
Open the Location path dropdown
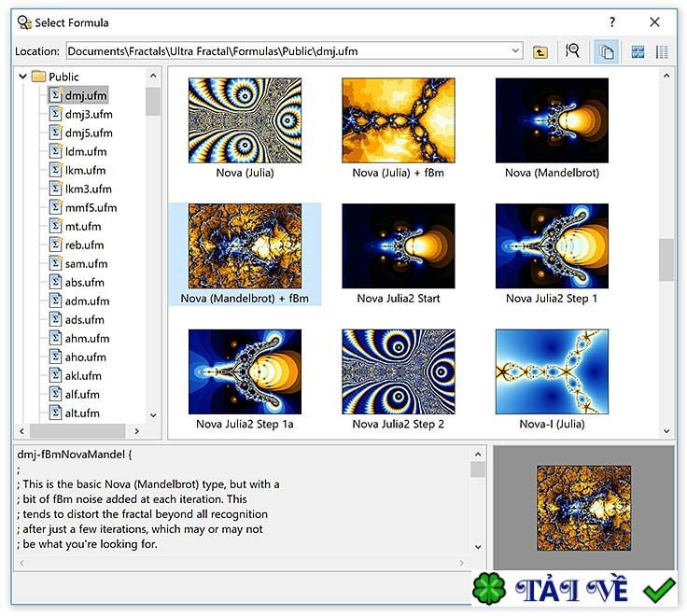click(515, 51)
